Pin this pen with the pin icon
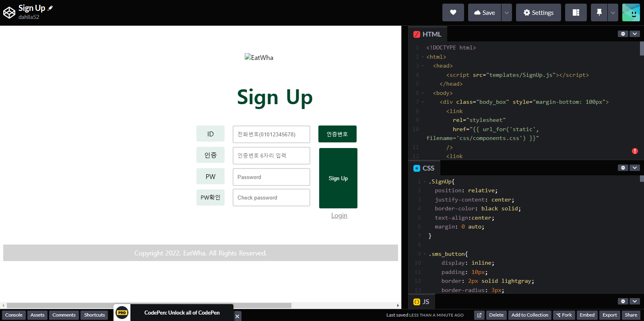 [x=599, y=12]
